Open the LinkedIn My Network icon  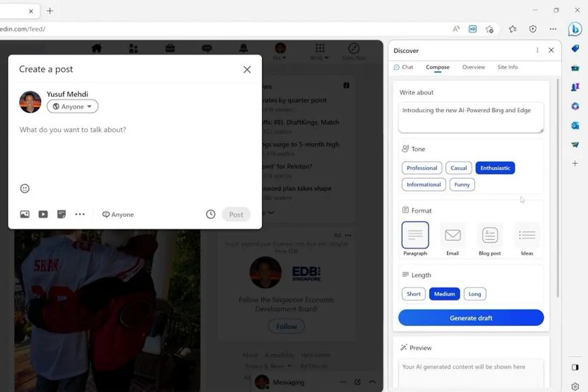133,48
